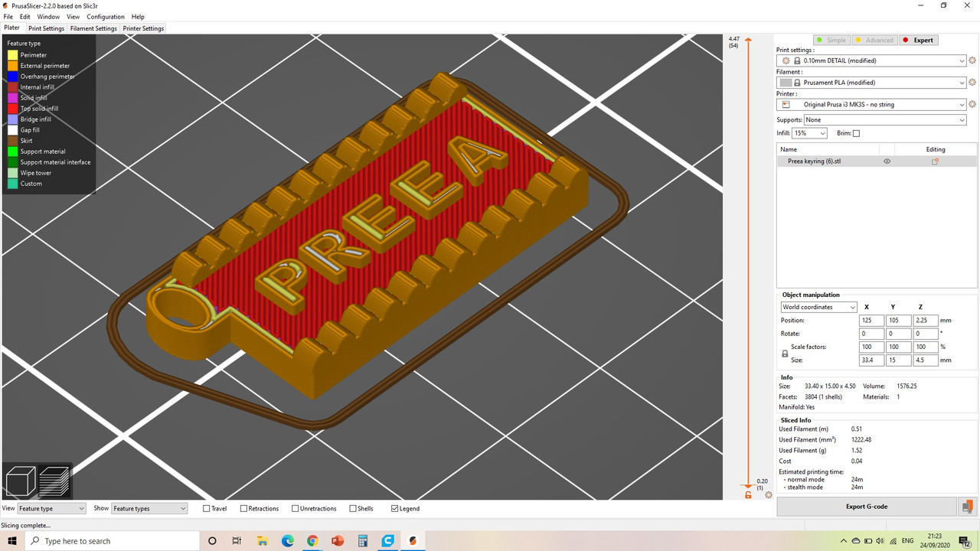This screenshot has width=980, height=551.
Task: Click printer icon in Printer dropdown
Action: pyautogui.click(x=786, y=105)
